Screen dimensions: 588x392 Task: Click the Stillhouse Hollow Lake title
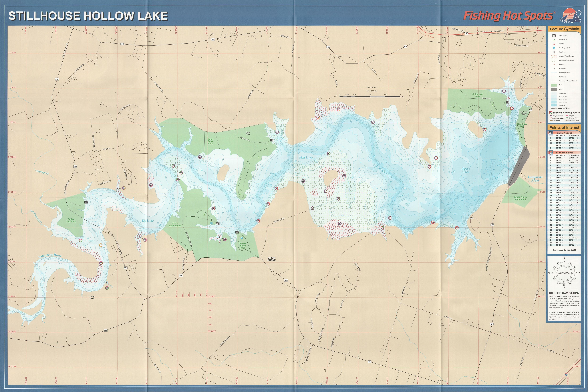click(88, 16)
